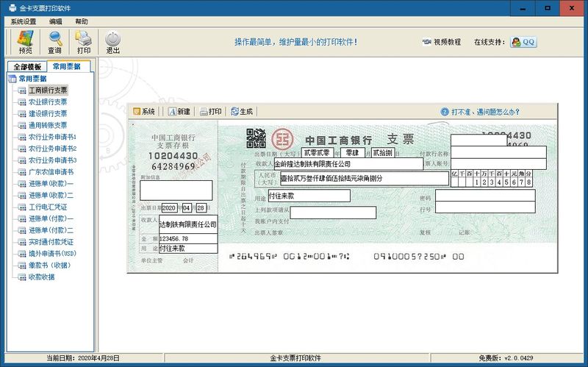Select 农行业务申请书1 template

tap(52, 137)
